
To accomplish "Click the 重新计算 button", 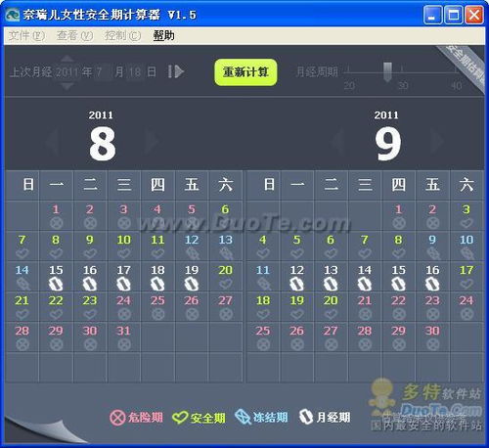I will [245, 72].
